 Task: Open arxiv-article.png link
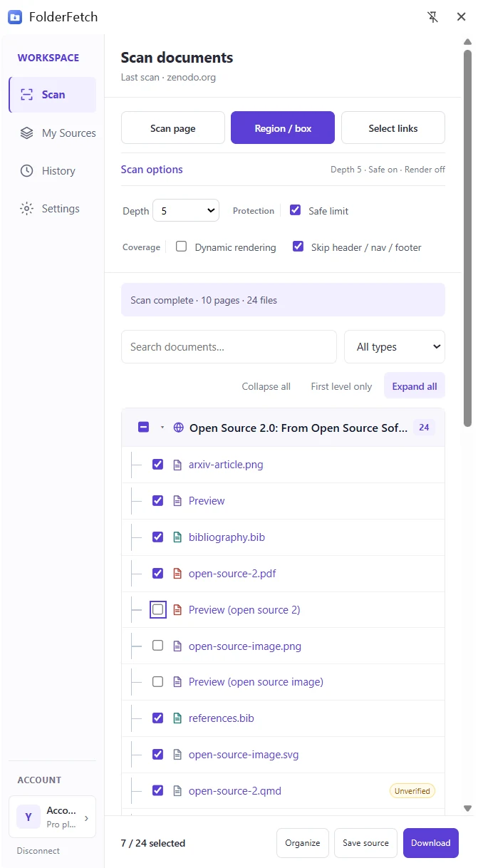point(226,465)
